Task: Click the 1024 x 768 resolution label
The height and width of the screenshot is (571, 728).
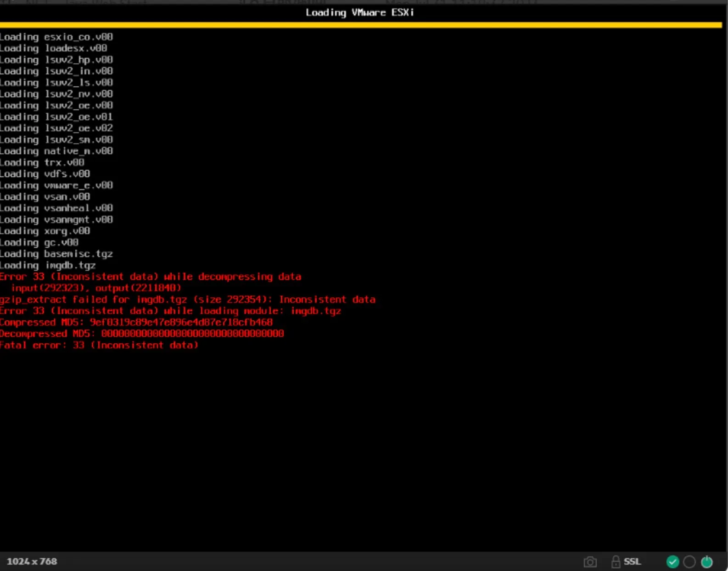Action: [x=32, y=561]
